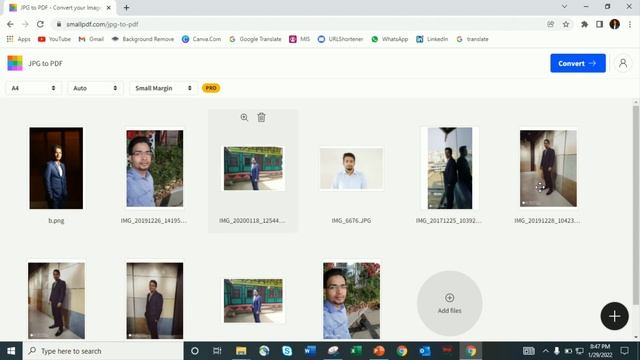Open Outlook from taskbar
This screenshot has height=360, width=640.
tap(425, 351)
